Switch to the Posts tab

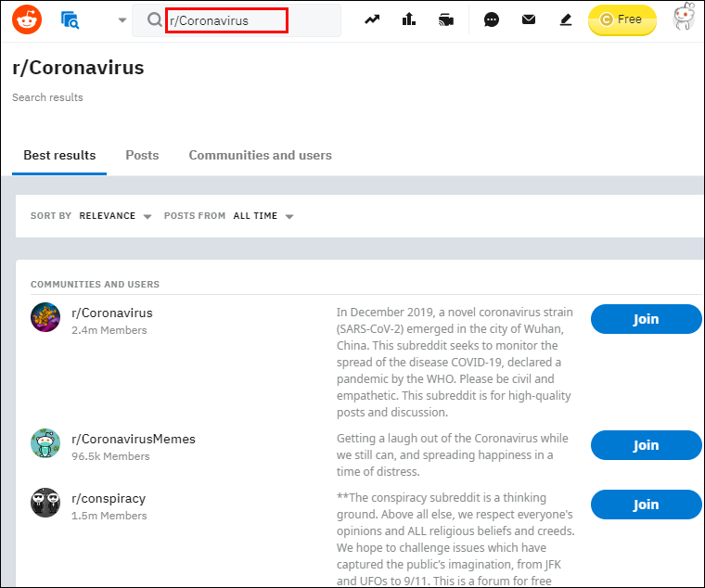(142, 155)
